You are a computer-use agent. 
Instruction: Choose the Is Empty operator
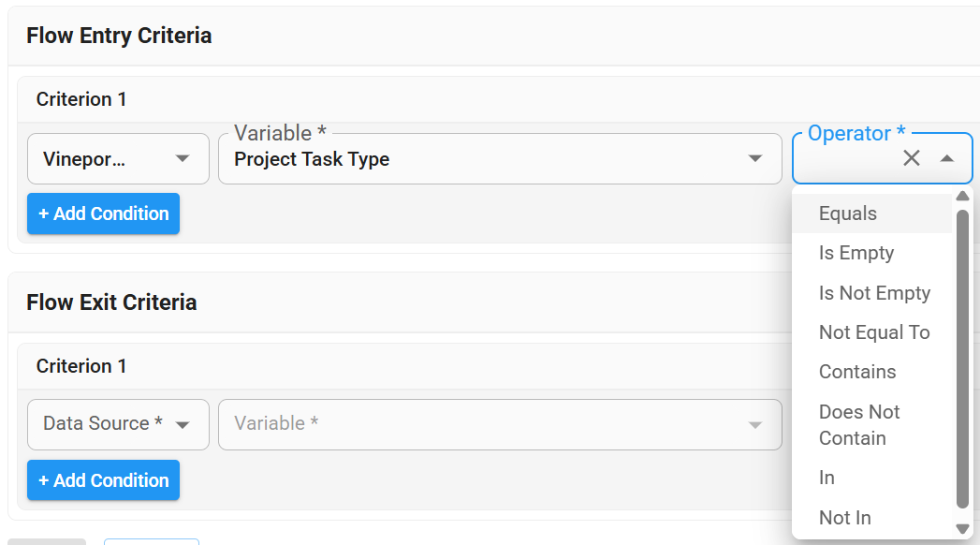tap(856, 253)
